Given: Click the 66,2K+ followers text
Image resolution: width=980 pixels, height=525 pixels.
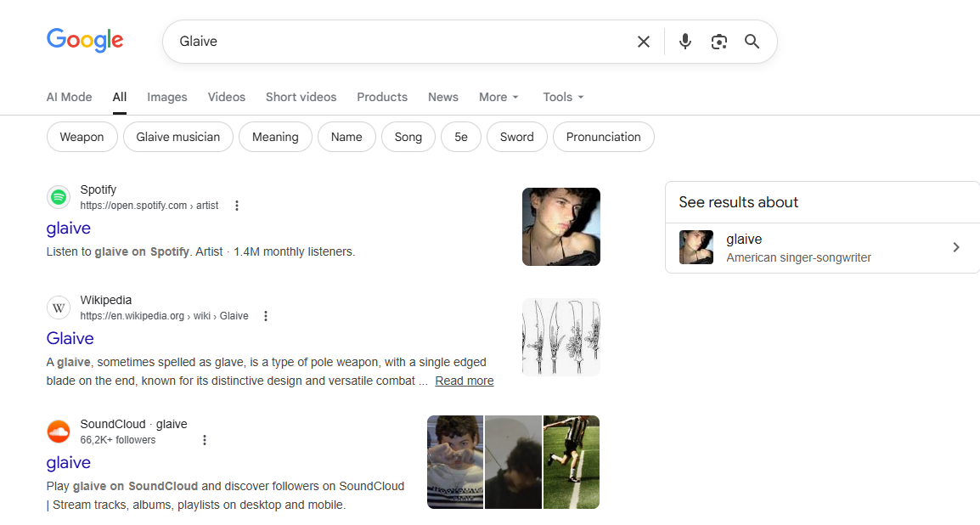Looking at the screenshot, I should point(117,440).
